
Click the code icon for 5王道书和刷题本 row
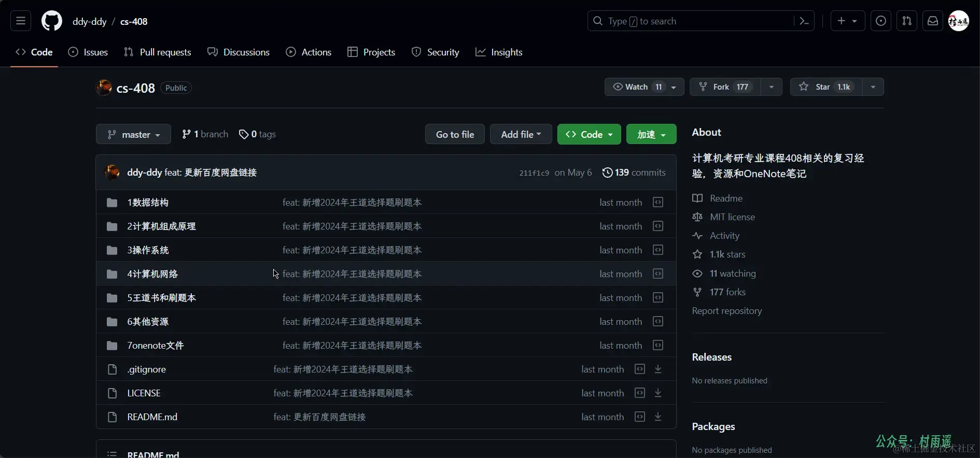pyautogui.click(x=658, y=298)
